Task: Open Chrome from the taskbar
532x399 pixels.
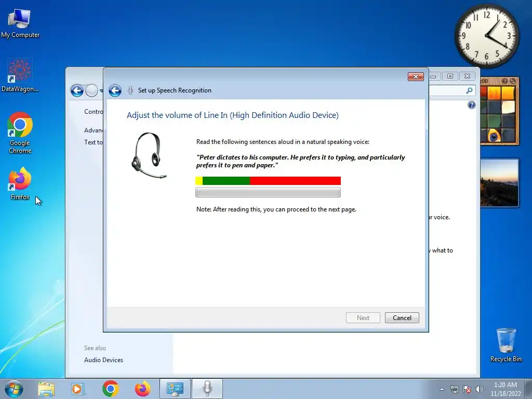Action: [x=110, y=389]
